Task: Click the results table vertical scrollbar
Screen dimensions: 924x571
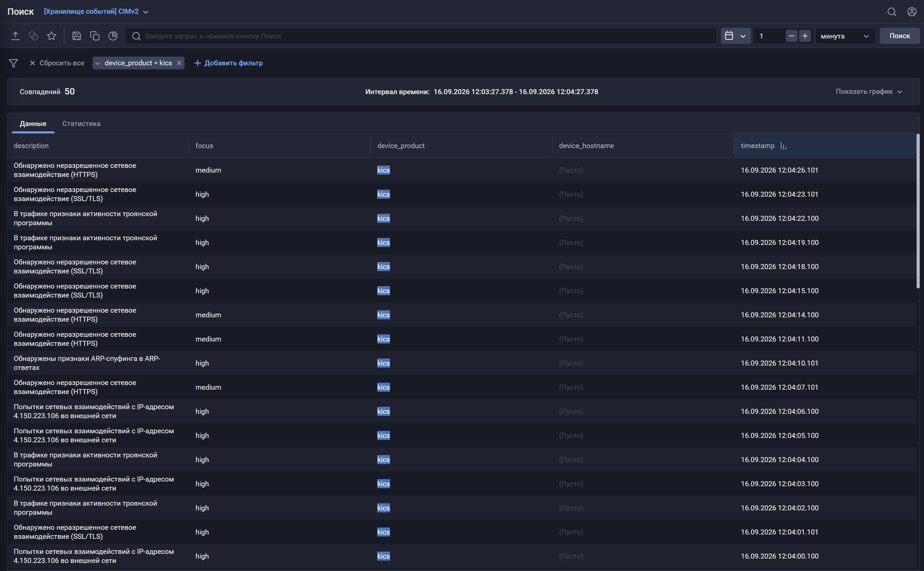Action: coord(918,211)
